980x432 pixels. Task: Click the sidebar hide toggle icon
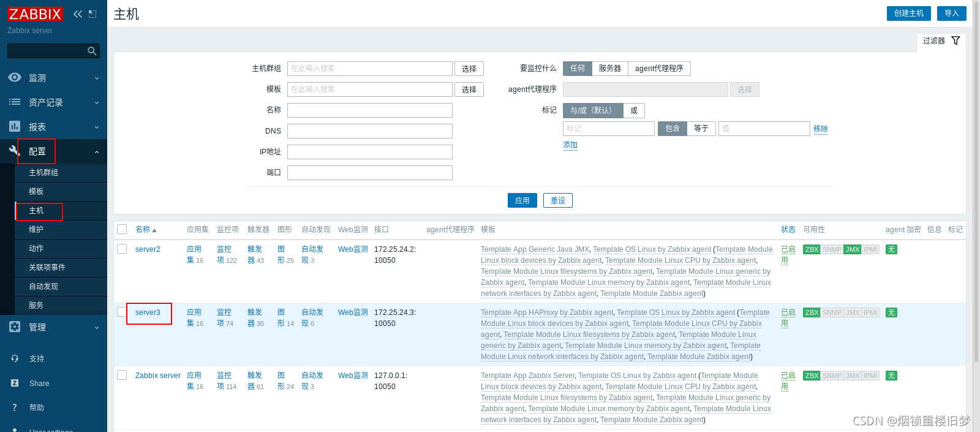(x=92, y=13)
